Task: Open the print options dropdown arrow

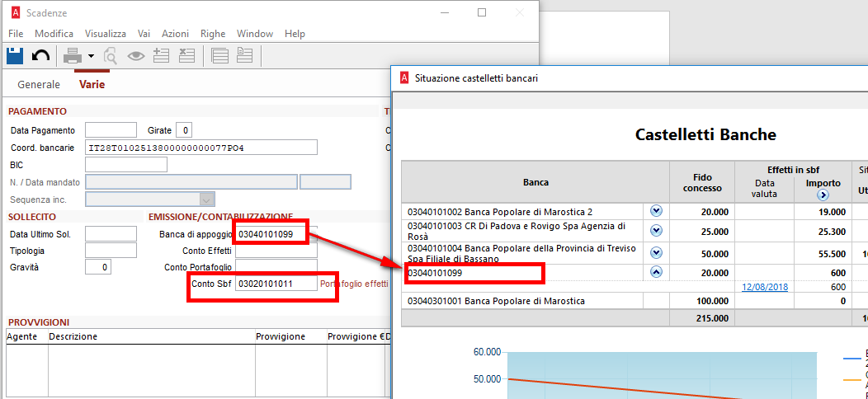Action: pos(91,56)
